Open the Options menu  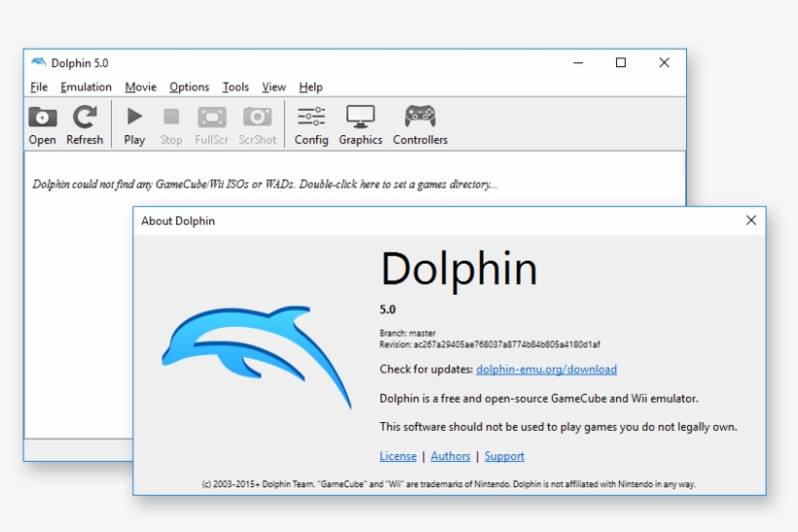[190, 87]
